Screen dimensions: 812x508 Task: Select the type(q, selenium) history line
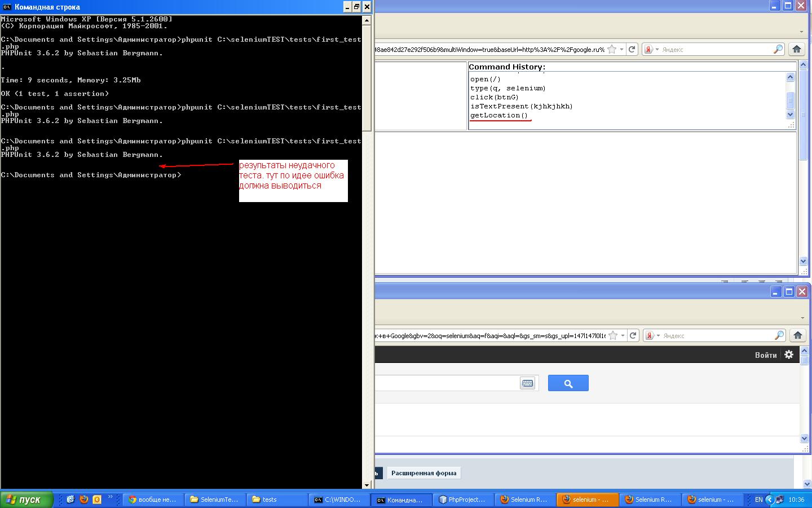coord(507,88)
